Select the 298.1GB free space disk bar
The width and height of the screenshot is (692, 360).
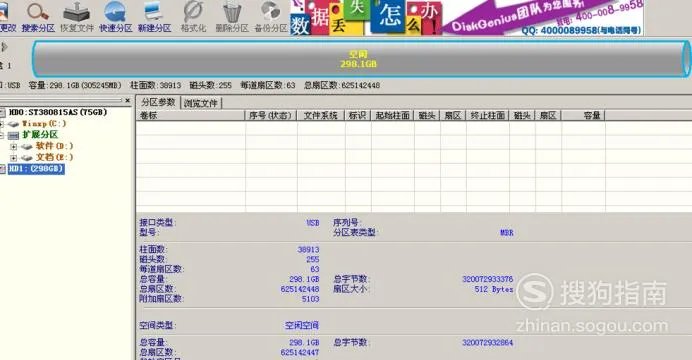tap(360, 59)
